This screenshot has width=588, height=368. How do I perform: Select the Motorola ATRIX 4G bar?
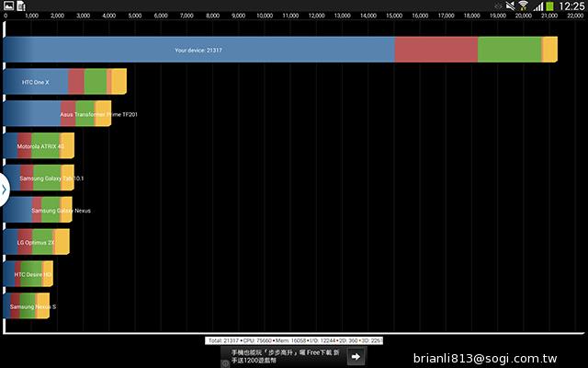coord(39,146)
